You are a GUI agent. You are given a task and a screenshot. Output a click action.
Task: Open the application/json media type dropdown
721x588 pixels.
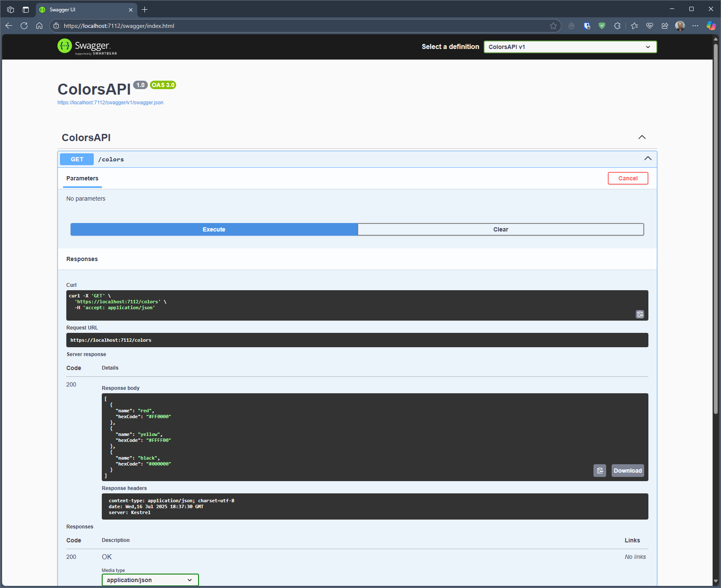[x=150, y=580]
